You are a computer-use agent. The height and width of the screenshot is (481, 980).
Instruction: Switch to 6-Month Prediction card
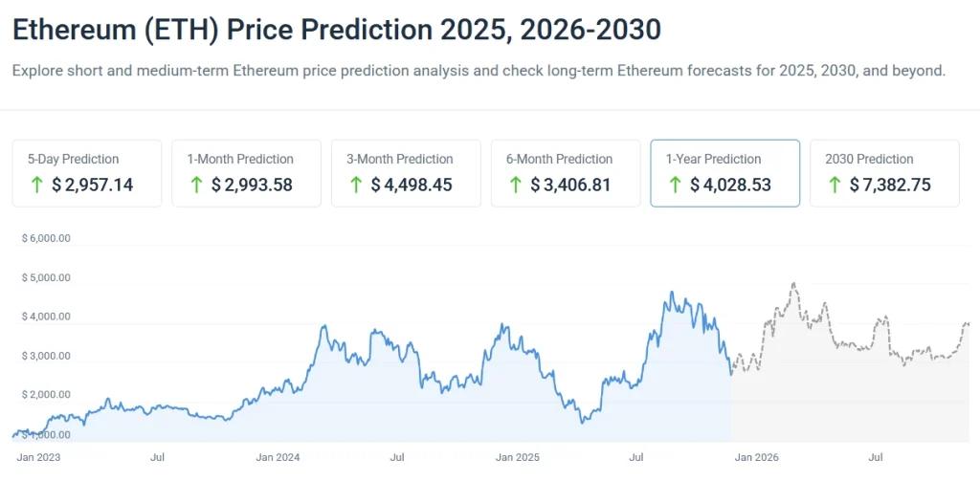coord(566,173)
